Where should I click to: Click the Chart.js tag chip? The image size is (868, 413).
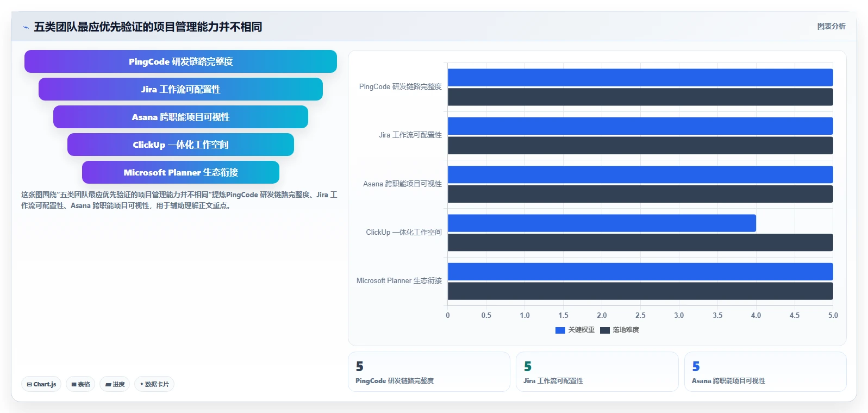coord(41,384)
